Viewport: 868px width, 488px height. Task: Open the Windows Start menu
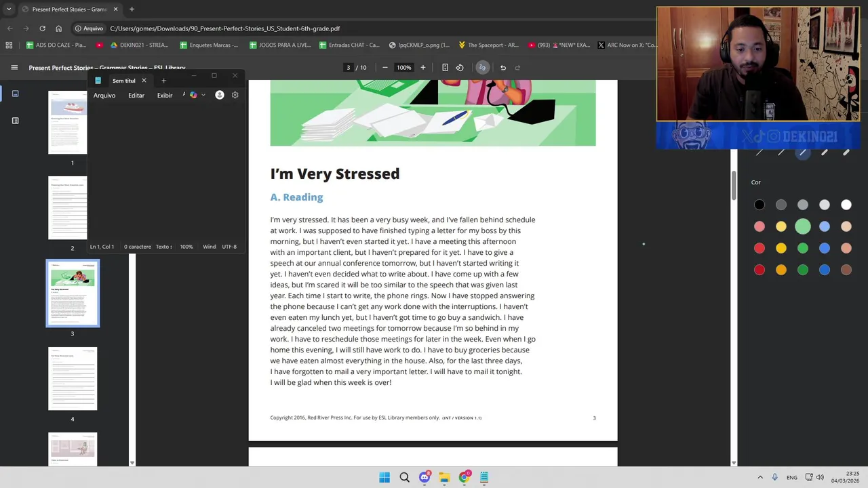coord(384,477)
